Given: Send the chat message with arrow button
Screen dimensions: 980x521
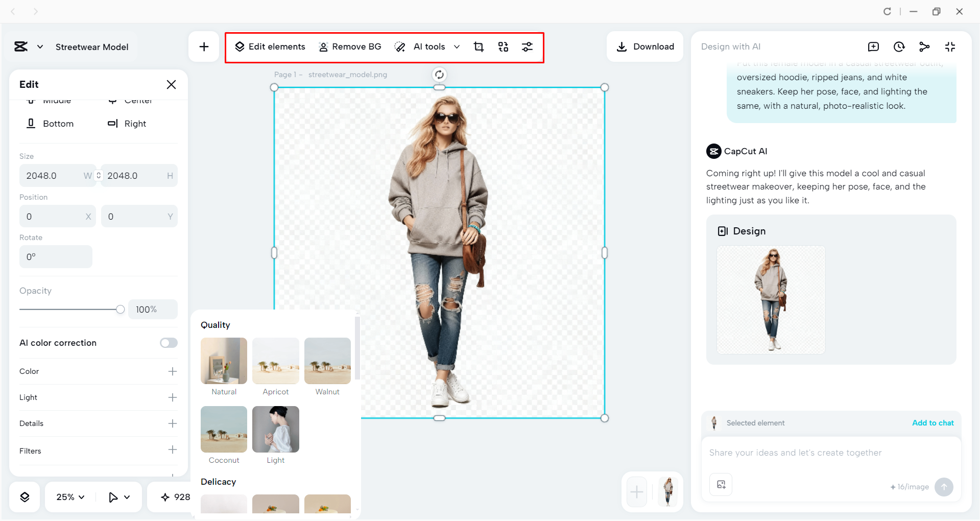Looking at the screenshot, I should (944, 487).
